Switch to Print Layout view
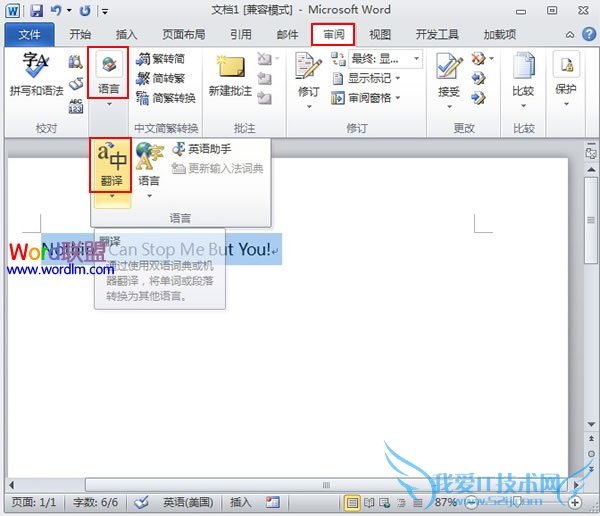Viewport: 600px width, 516px height. pyautogui.click(x=352, y=502)
